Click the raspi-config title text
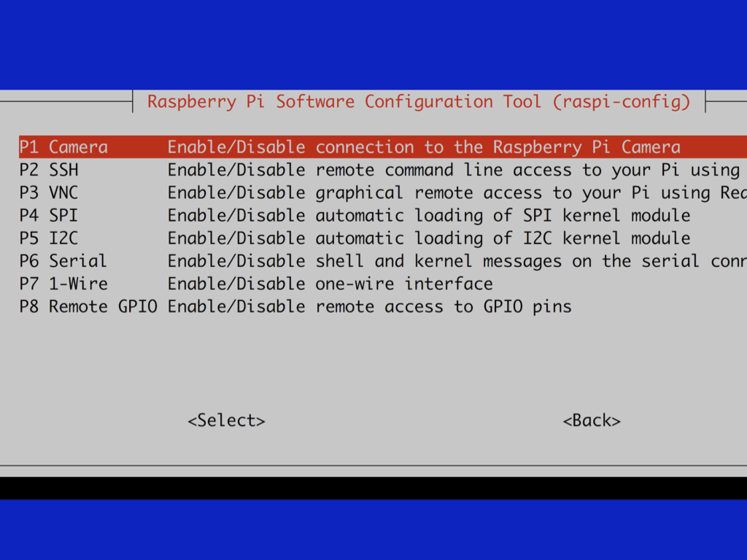 click(x=419, y=102)
